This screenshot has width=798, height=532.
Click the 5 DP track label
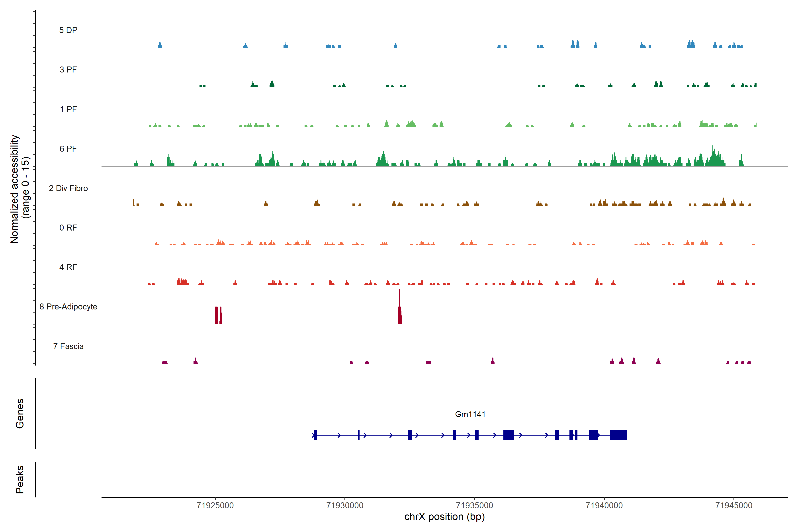pyautogui.click(x=68, y=30)
